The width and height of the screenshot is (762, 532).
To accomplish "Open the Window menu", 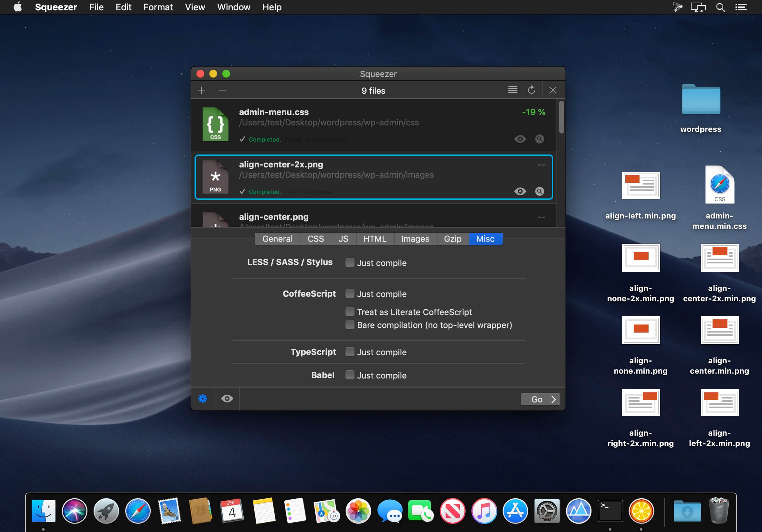I will [234, 7].
